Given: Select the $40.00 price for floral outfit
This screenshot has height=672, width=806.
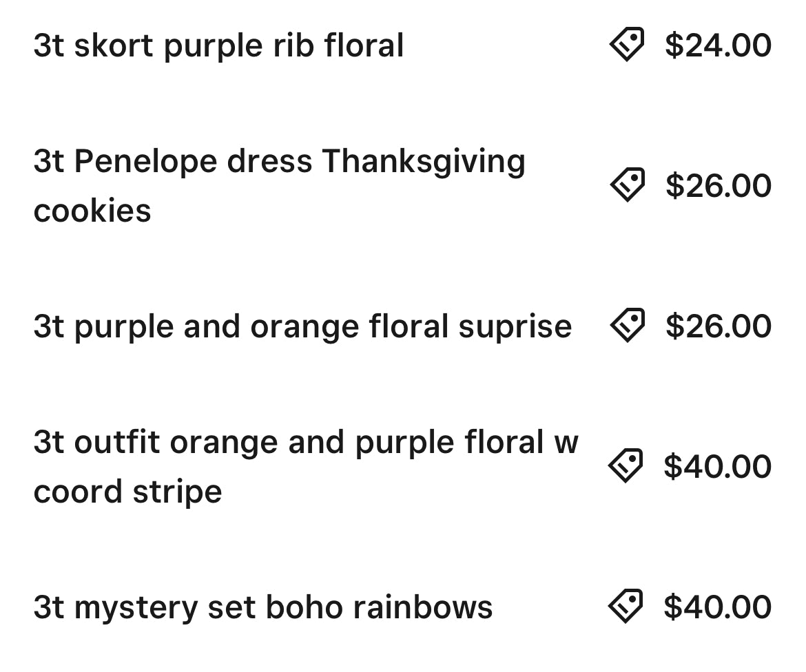Looking at the screenshot, I should click(717, 467).
